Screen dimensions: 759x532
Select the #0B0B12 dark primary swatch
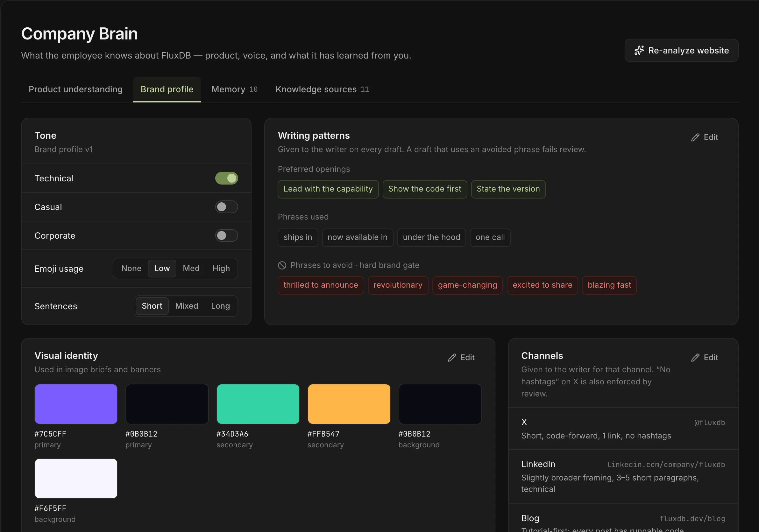click(167, 404)
